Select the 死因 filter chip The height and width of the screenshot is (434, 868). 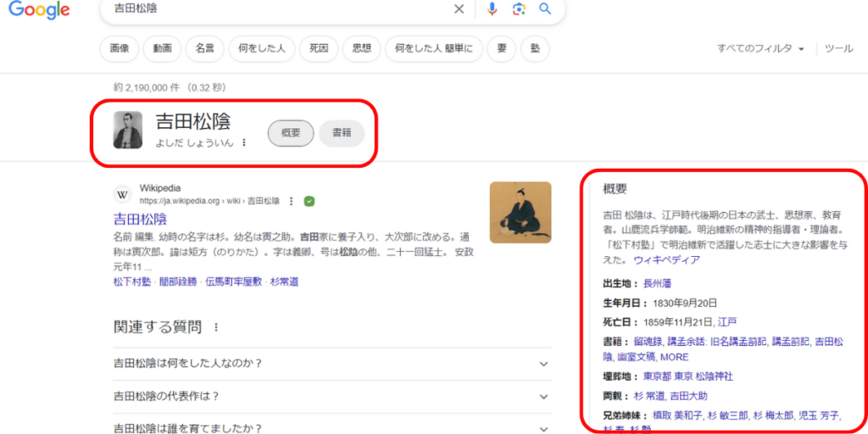[x=319, y=48]
